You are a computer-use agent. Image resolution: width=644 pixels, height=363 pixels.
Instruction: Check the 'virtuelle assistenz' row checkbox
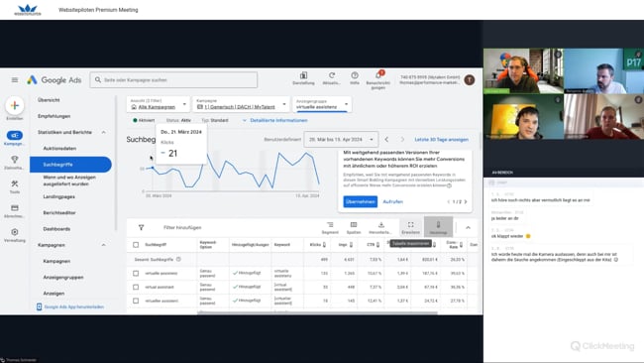tap(136, 273)
